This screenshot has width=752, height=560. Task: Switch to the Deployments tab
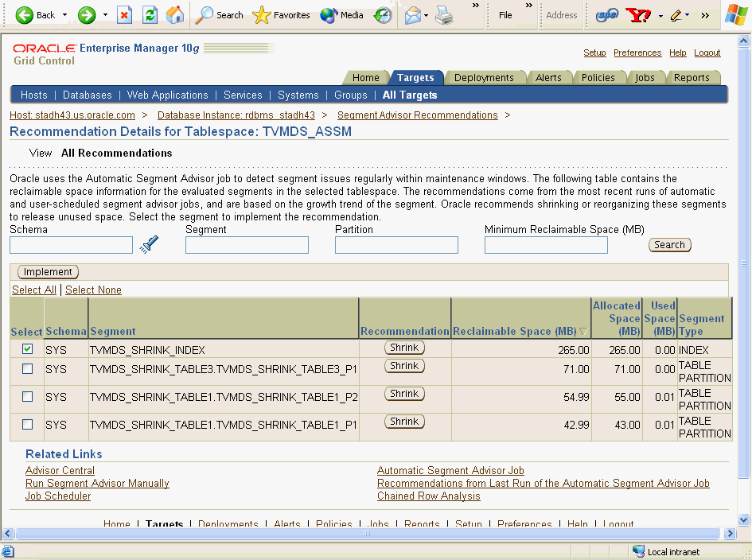pyautogui.click(x=484, y=77)
